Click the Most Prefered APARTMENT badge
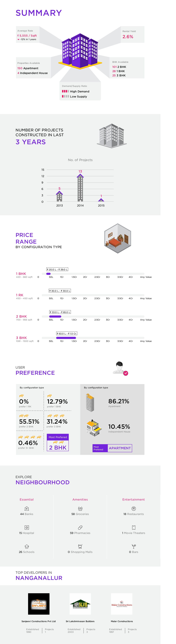 (x=112, y=448)
